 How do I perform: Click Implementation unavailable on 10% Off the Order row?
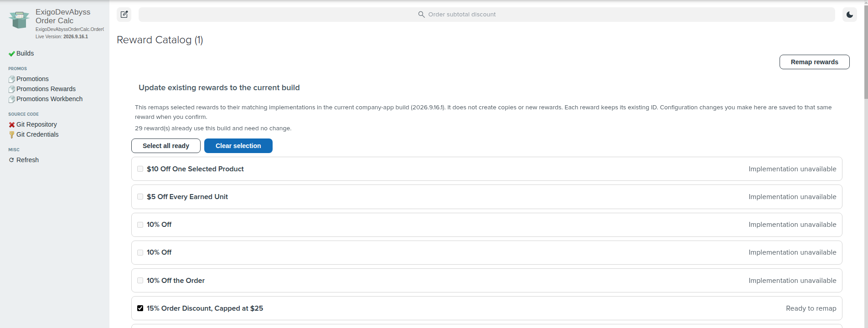pyautogui.click(x=792, y=281)
